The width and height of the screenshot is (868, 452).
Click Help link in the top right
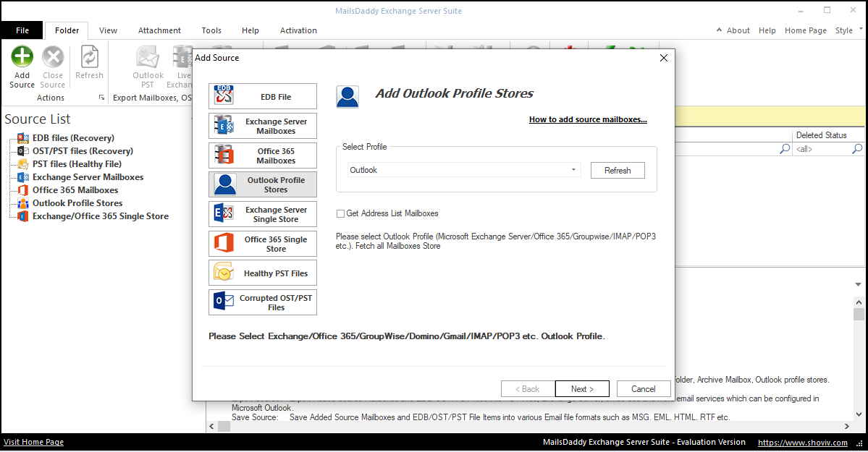[x=767, y=30]
